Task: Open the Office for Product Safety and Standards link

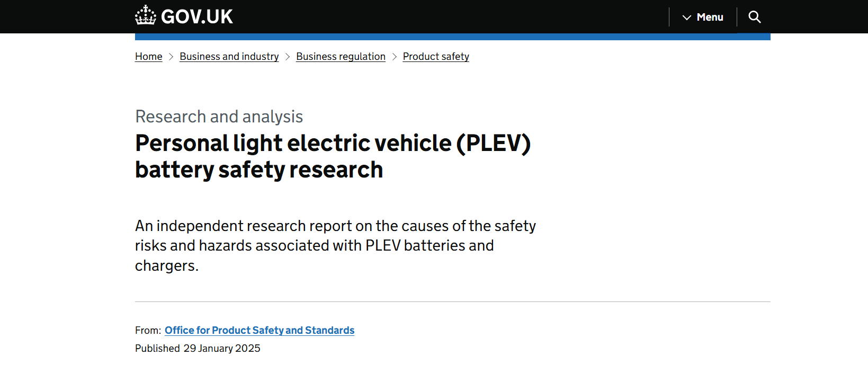Action: pos(259,330)
